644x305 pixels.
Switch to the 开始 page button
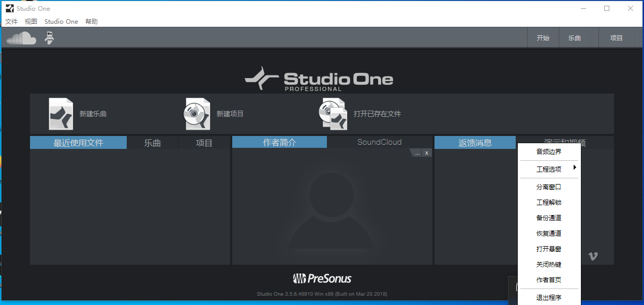click(x=543, y=38)
